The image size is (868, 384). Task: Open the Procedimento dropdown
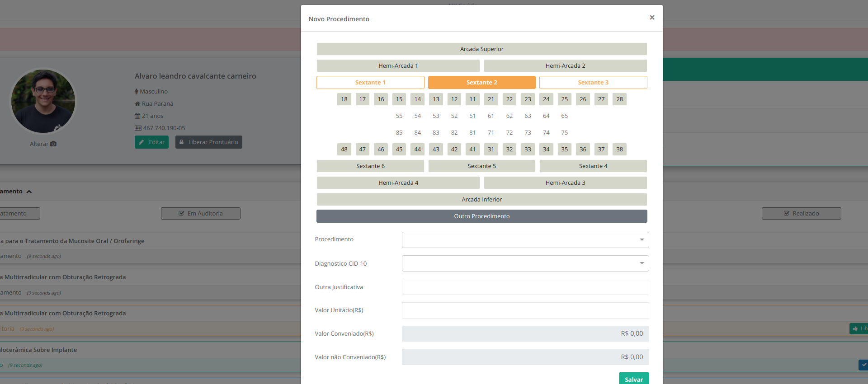(x=525, y=240)
